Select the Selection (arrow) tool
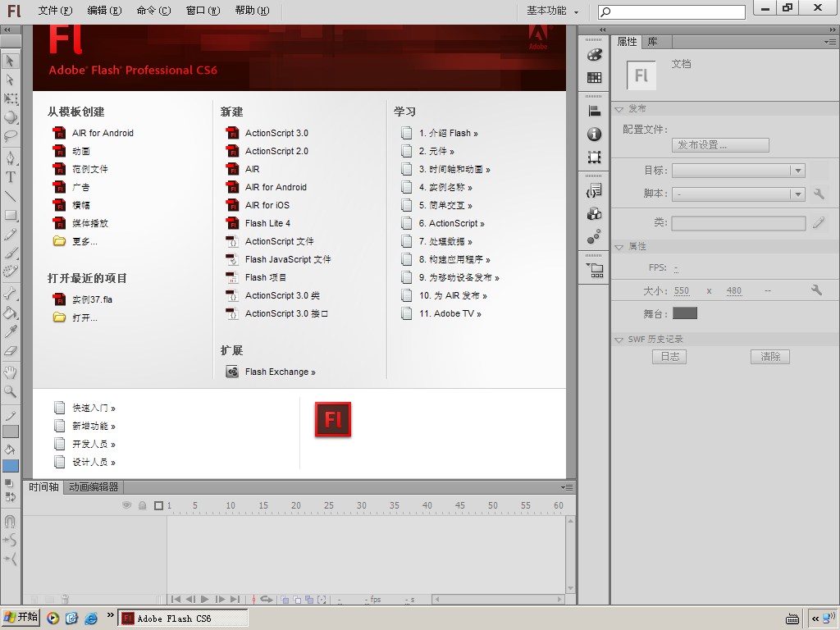 [10, 61]
